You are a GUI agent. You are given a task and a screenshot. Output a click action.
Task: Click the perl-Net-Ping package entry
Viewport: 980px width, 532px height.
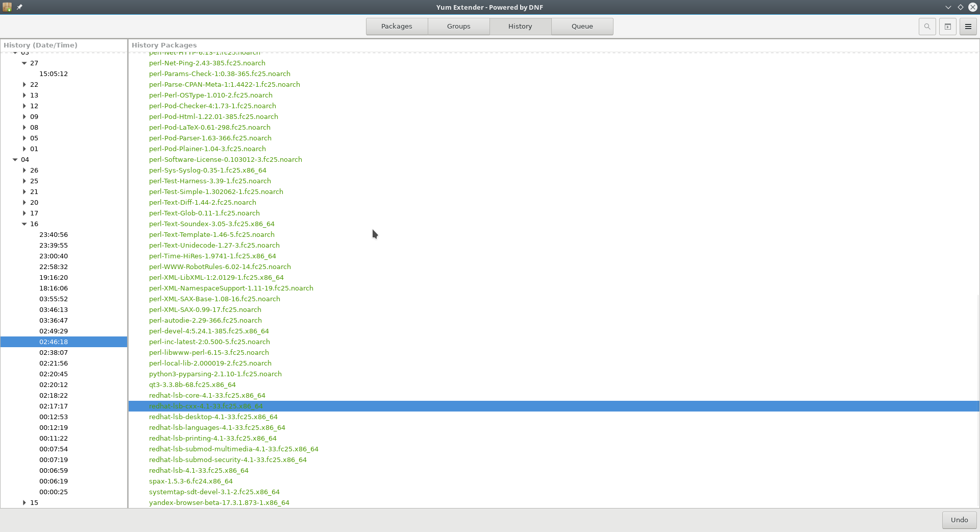[207, 63]
